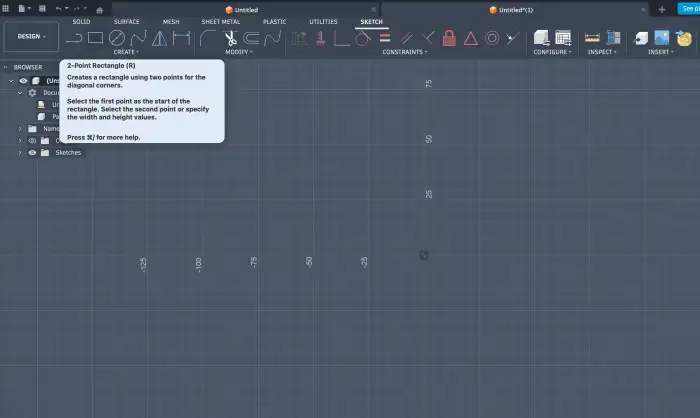Select the Fit Point Spline tool
The image size is (700, 418).
coord(138,38)
